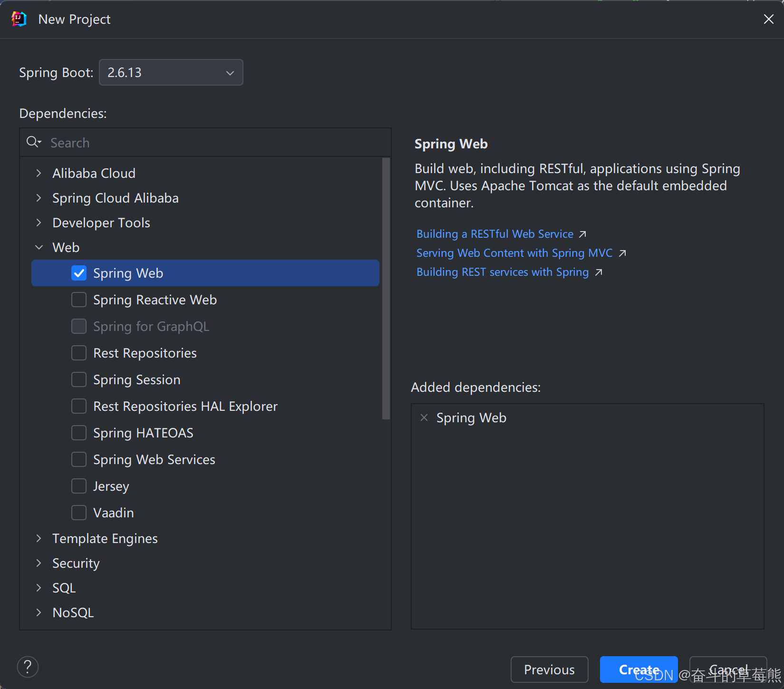Check the Spring for GraphQL checkbox
784x689 pixels.
click(x=79, y=326)
